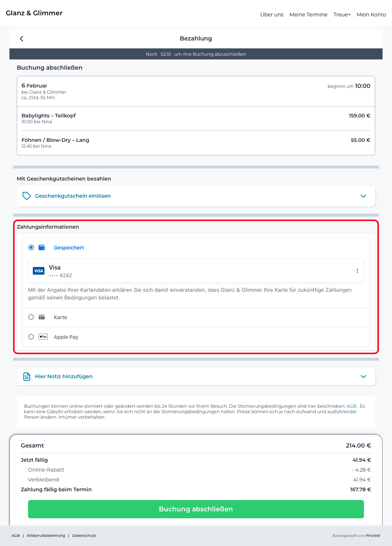Open the Treue+ page
This screenshot has width=392, height=546.
[x=342, y=15]
